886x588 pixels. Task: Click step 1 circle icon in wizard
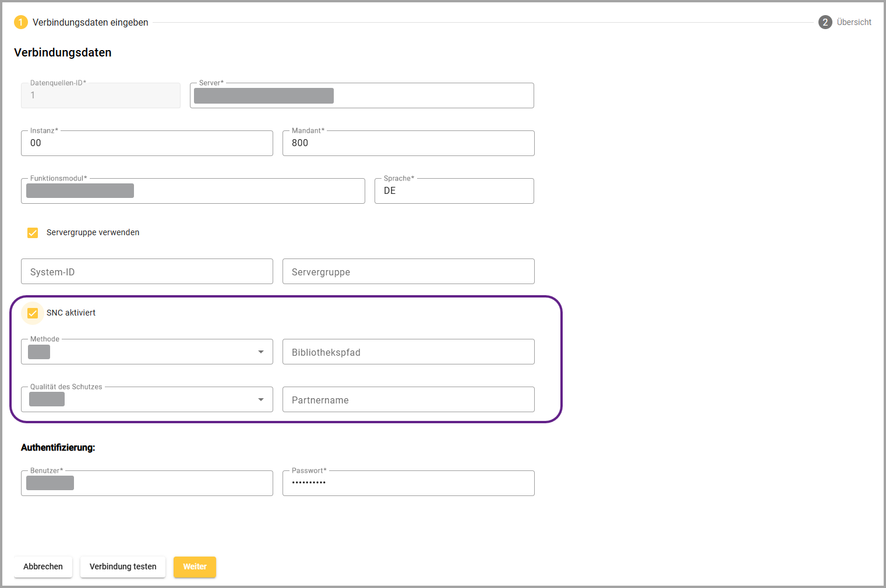[x=20, y=22]
